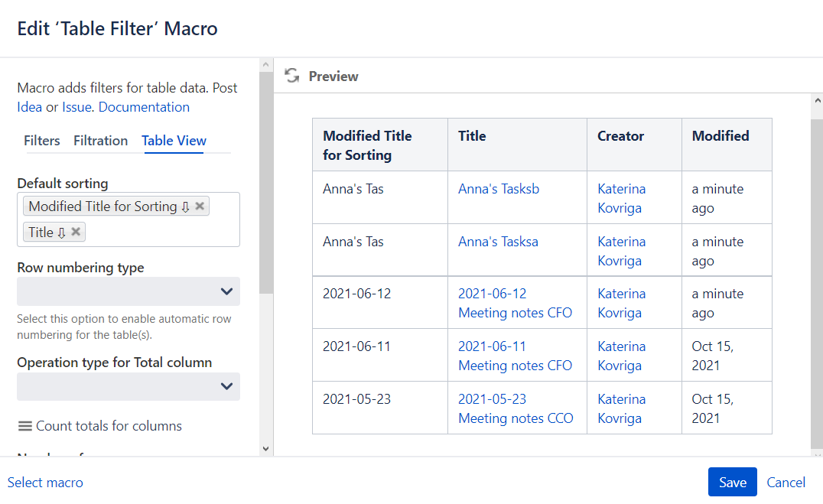Remove the Title sorting tag
This screenshot has width=823, height=504.
tap(76, 232)
